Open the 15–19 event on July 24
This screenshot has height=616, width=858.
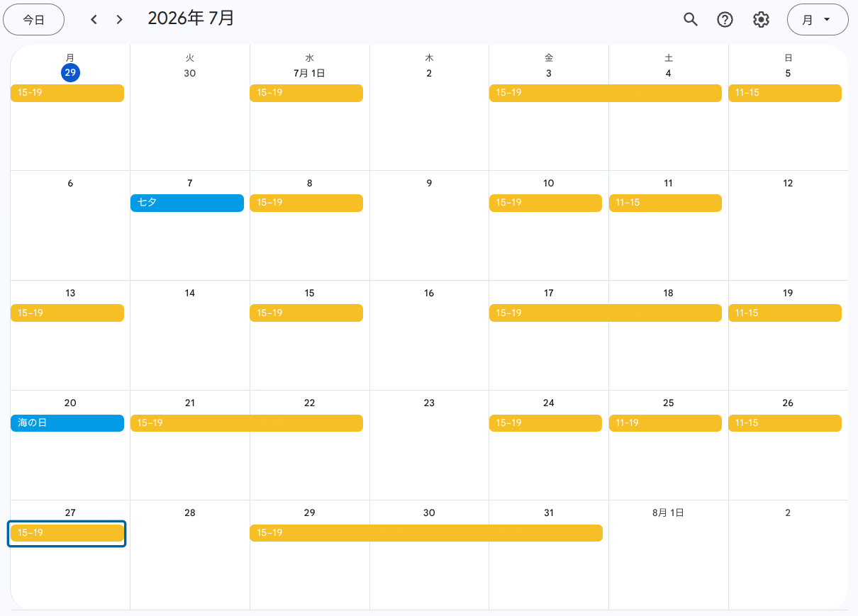(x=545, y=422)
